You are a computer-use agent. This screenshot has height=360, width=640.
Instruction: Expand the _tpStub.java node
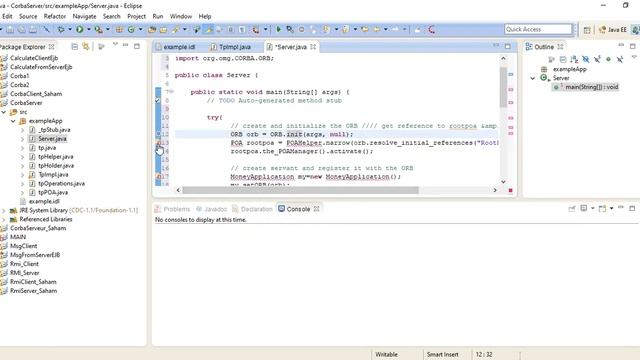pos(22,130)
